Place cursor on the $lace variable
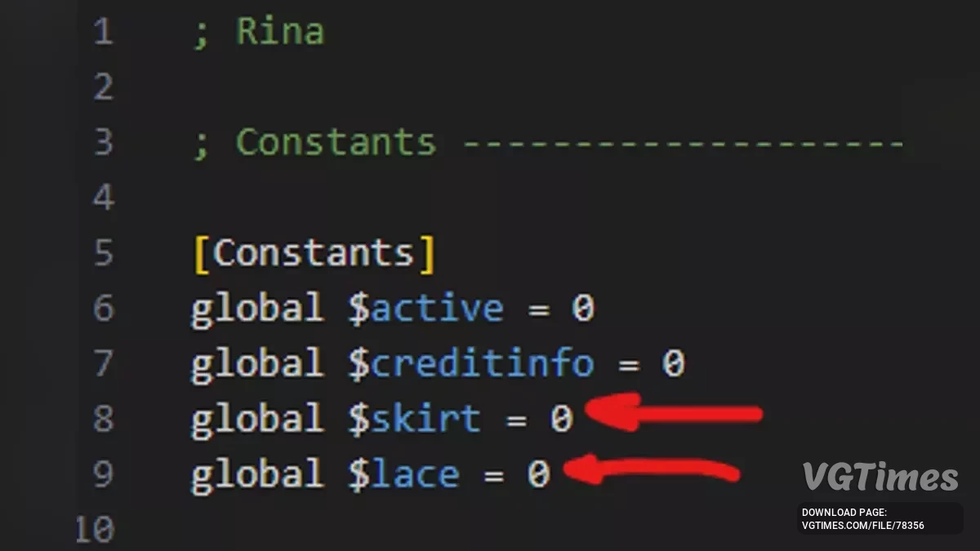 tap(403, 475)
